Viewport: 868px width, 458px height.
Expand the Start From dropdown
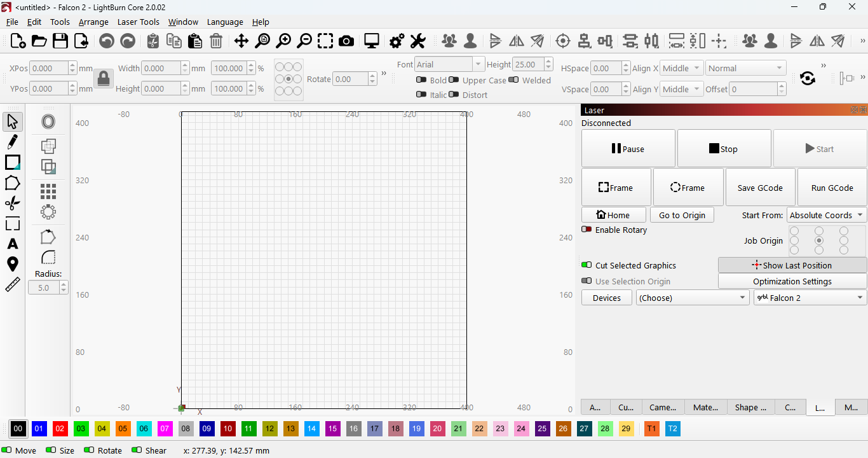pyautogui.click(x=827, y=215)
